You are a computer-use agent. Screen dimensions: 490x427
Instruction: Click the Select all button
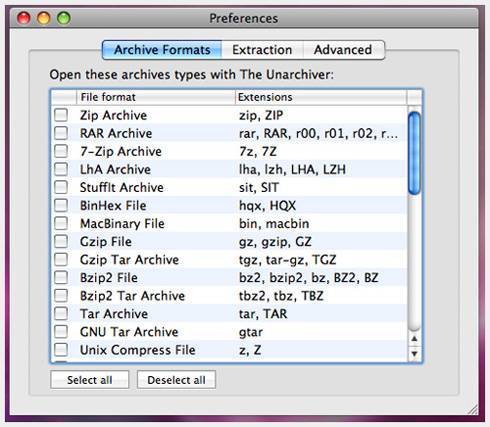click(90, 380)
